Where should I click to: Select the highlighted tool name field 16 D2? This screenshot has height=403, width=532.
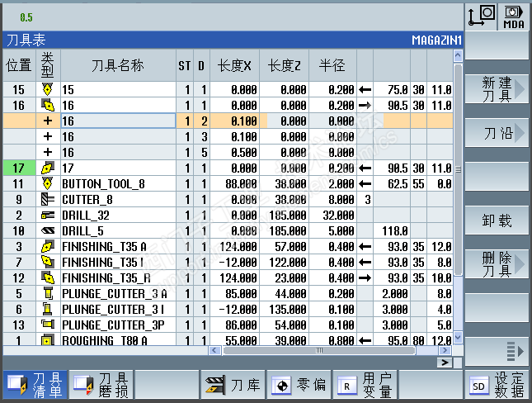(118, 121)
